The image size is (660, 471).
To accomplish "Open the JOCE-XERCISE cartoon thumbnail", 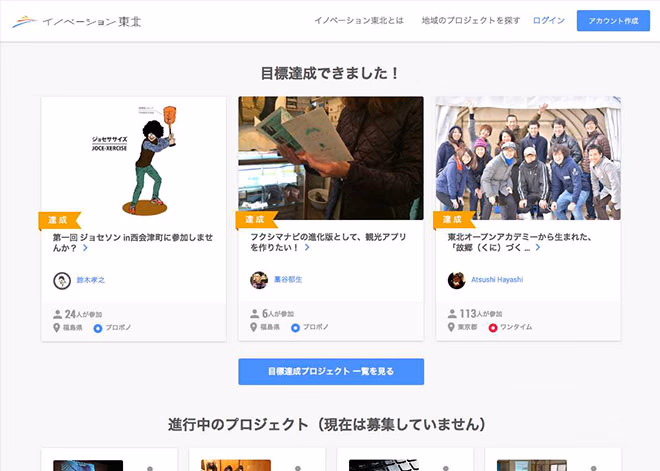I will 133,158.
